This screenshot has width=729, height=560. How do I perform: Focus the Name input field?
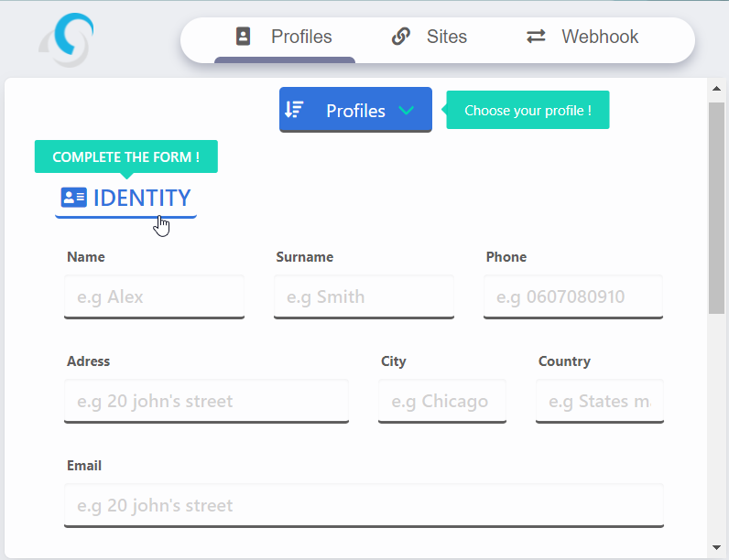(154, 296)
